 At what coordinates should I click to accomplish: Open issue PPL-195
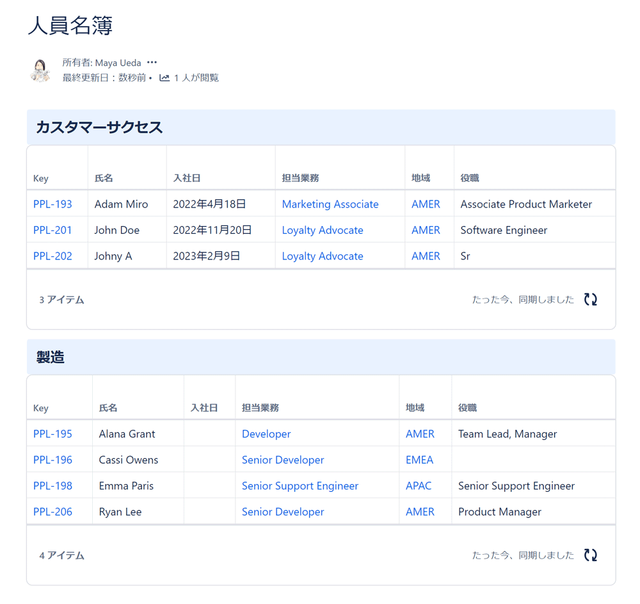53,434
